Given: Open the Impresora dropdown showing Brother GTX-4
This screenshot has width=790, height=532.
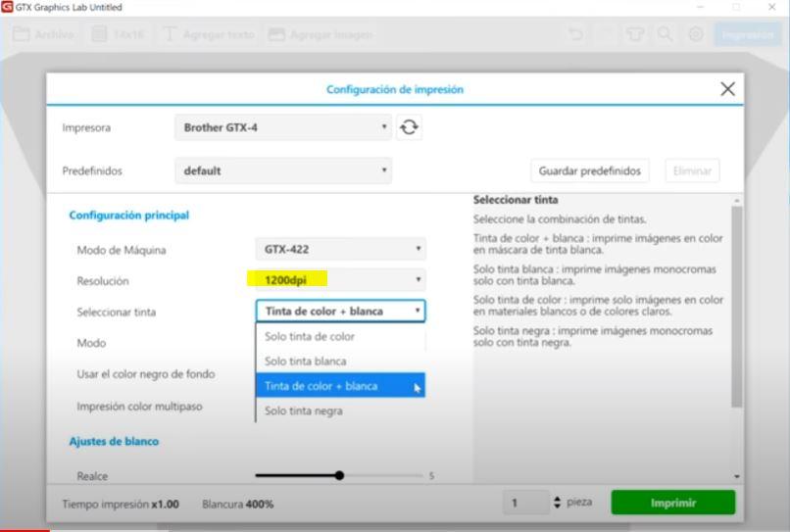Looking at the screenshot, I should tap(283, 127).
